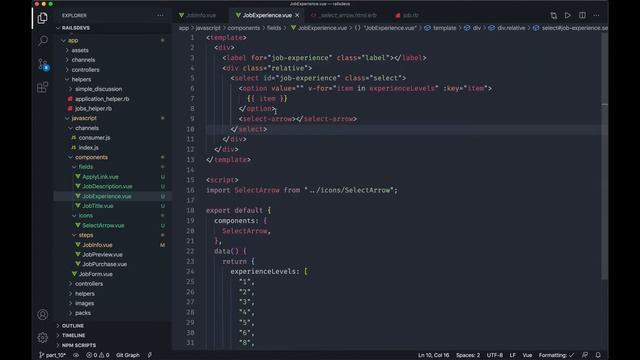Switch to the _select_arrow.html.erb tab
This screenshot has height=360, width=640.
(x=347, y=16)
